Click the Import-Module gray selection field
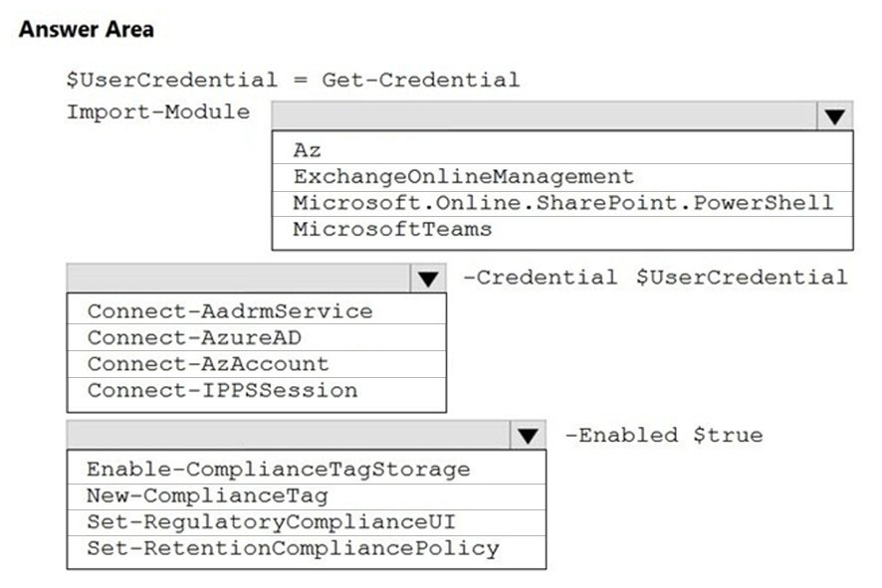 [x=545, y=116]
